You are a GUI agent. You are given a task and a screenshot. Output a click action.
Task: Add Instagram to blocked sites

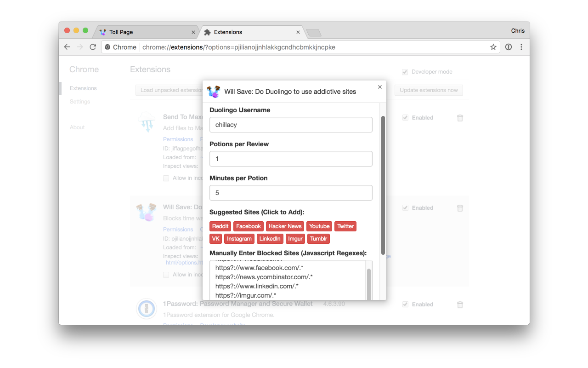pyautogui.click(x=239, y=239)
